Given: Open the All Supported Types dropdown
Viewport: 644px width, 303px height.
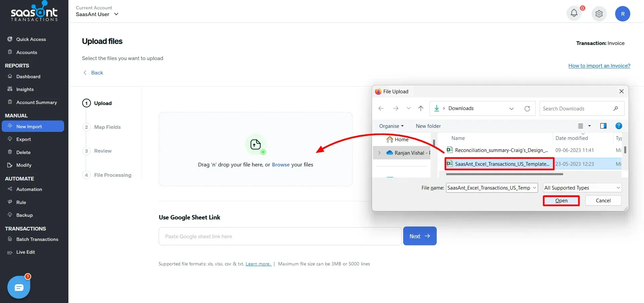Looking at the screenshot, I should click(582, 188).
